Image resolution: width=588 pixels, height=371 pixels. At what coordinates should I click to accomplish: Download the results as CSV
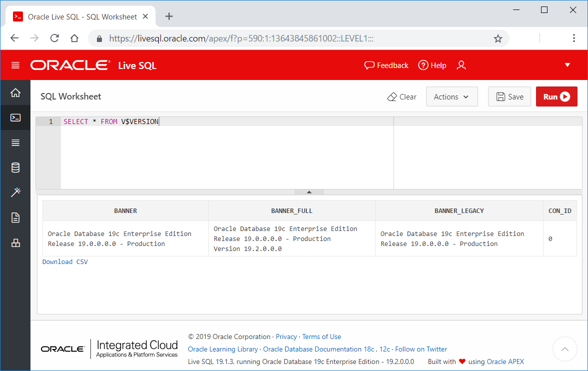pos(65,261)
